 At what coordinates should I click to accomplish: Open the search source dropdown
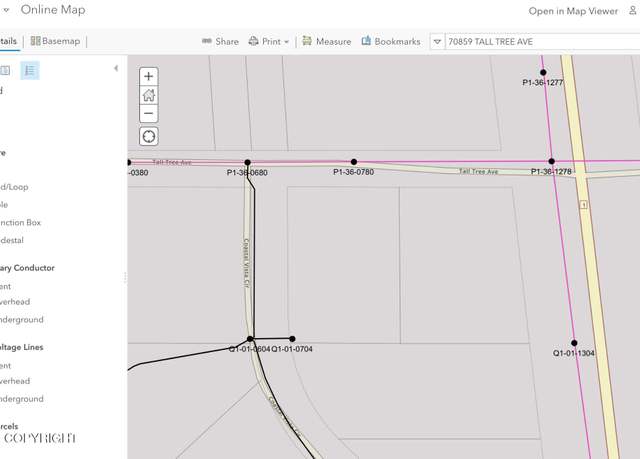[x=437, y=42]
